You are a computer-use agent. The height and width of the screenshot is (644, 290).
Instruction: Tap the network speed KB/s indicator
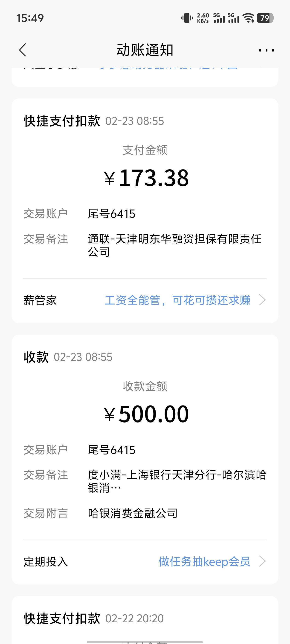[203, 18]
